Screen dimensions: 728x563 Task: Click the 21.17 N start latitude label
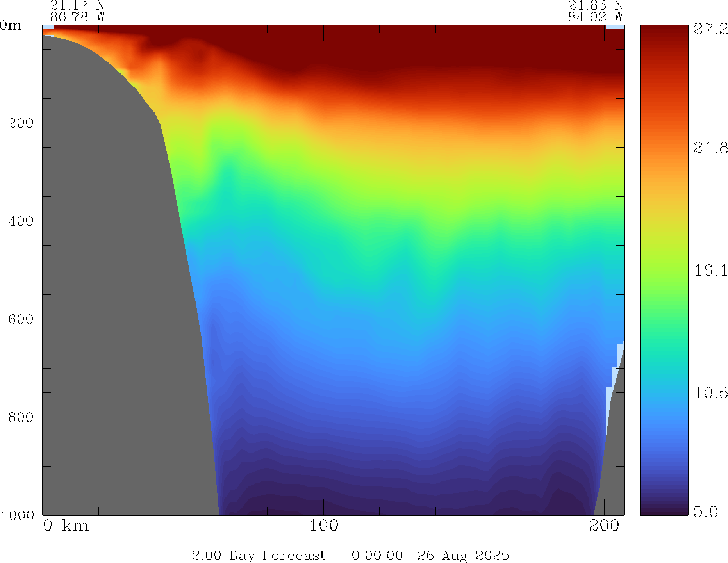(x=77, y=5)
